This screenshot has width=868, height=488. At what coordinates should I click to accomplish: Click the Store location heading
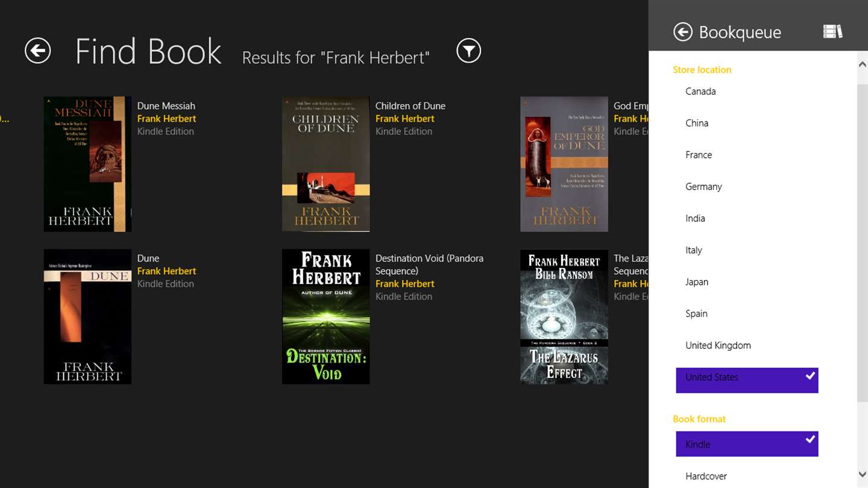tap(702, 70)
